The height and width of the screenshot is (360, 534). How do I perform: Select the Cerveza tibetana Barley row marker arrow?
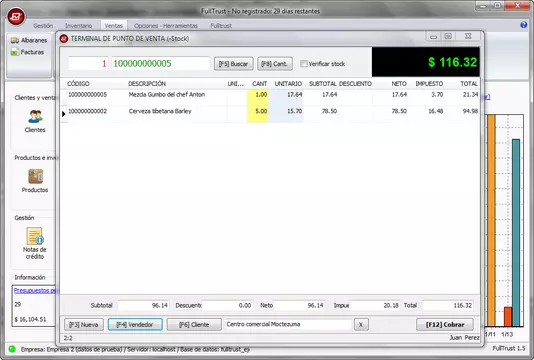point(64,114)
